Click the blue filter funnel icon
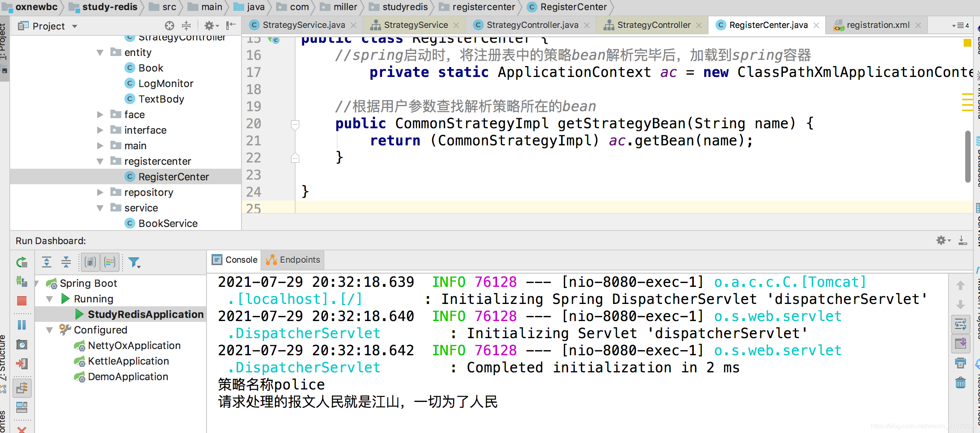Viewport: 980px width, 433px height. (x=134, y=262)
